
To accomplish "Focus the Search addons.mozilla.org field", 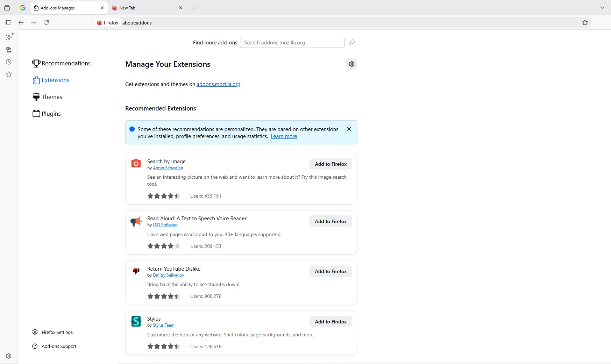I will (x=292, y=42).
